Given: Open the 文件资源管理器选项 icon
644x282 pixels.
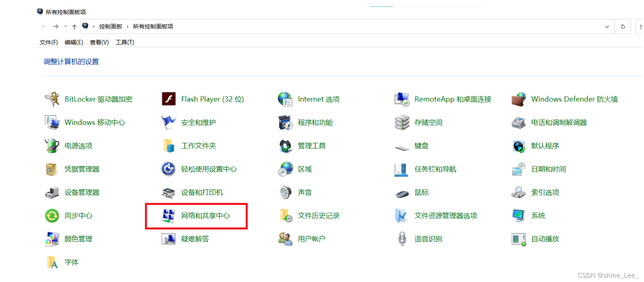Looking at the screenshot, I should click(402, 216).
